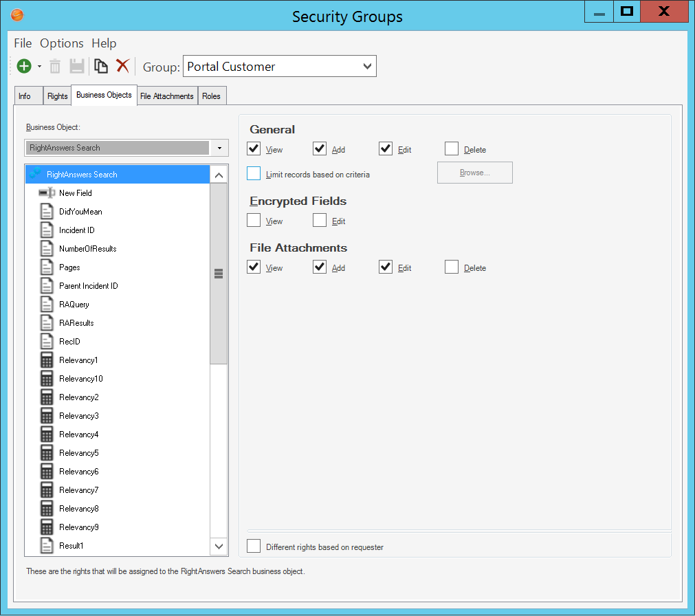
Task: Click the red X cancel icon
Action: pyautogui.click(x=122, y=66)
